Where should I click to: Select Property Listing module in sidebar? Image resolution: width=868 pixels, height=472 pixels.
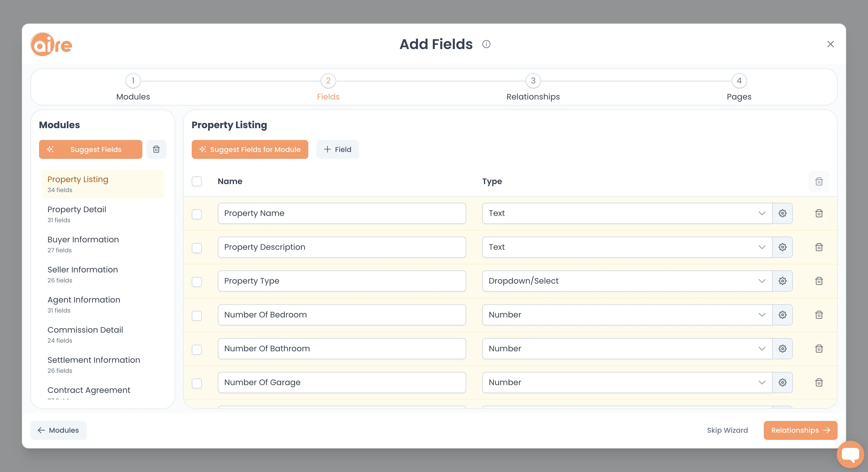click(x=102, y=184)
